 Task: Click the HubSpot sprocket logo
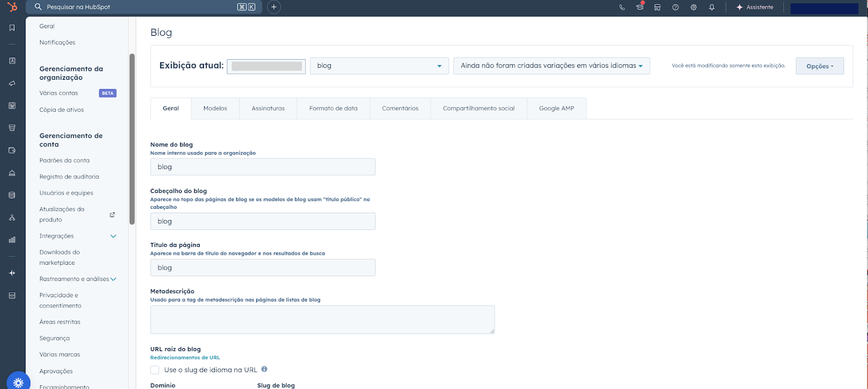[x=12, y=7]
